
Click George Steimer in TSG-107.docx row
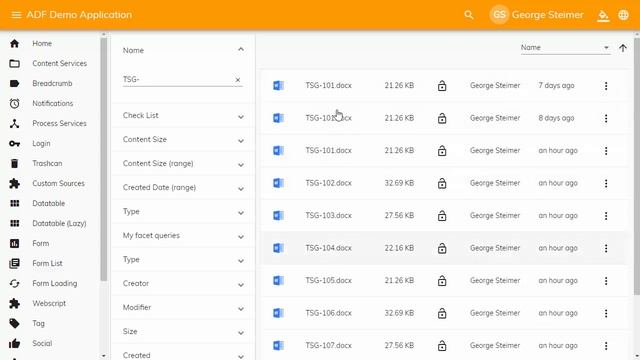495,345
